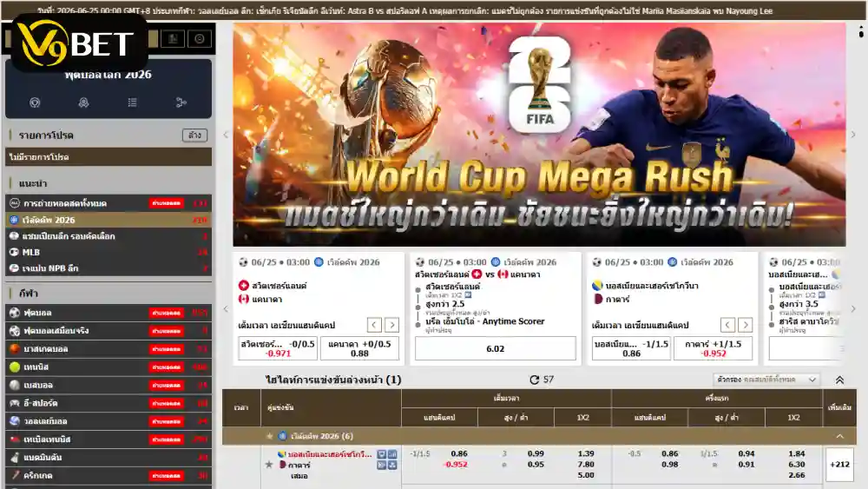This screenshot has width=868, height=489.
Task: Select เจแปน NPB ลีก entry
Action: pos(108,268)
